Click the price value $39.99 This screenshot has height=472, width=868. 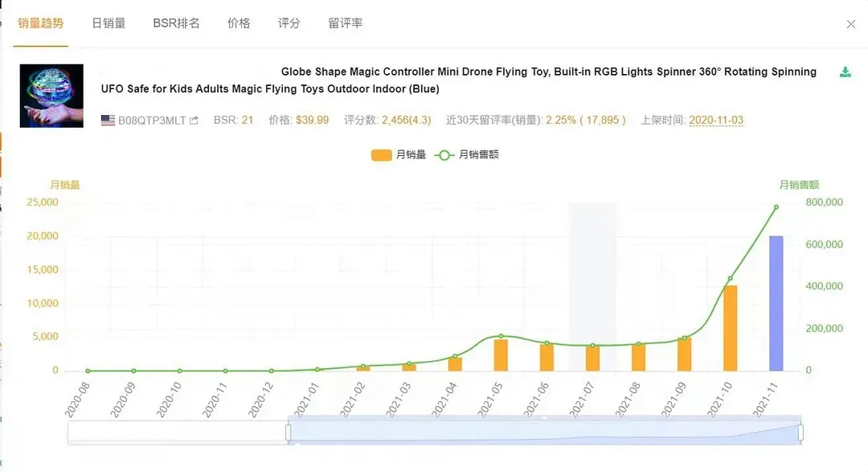pos(312,121)
